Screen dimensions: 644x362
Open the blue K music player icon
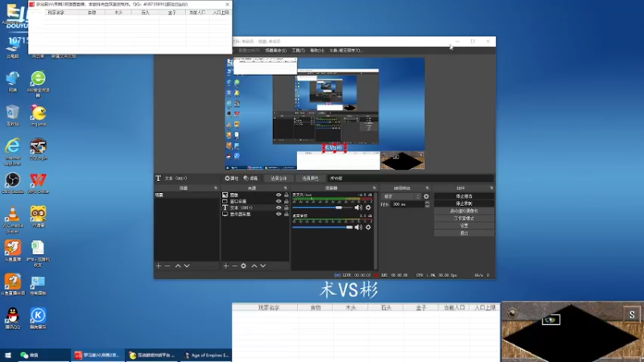38,318
